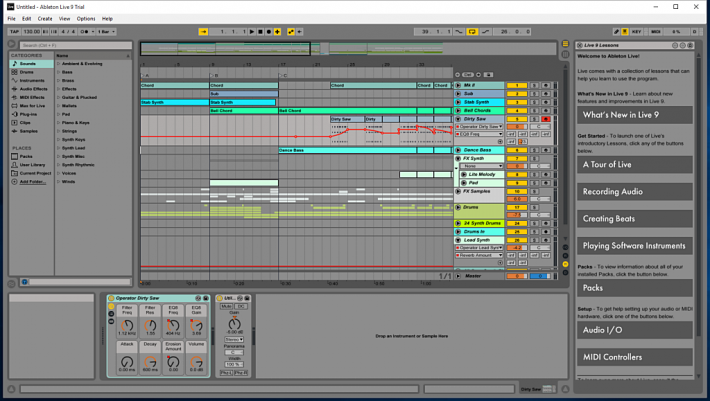Image resolution: width=710 pixels, height=401 pixels.
Task: Open A Tour of Live lesson
Action: (x=635, y=165)
